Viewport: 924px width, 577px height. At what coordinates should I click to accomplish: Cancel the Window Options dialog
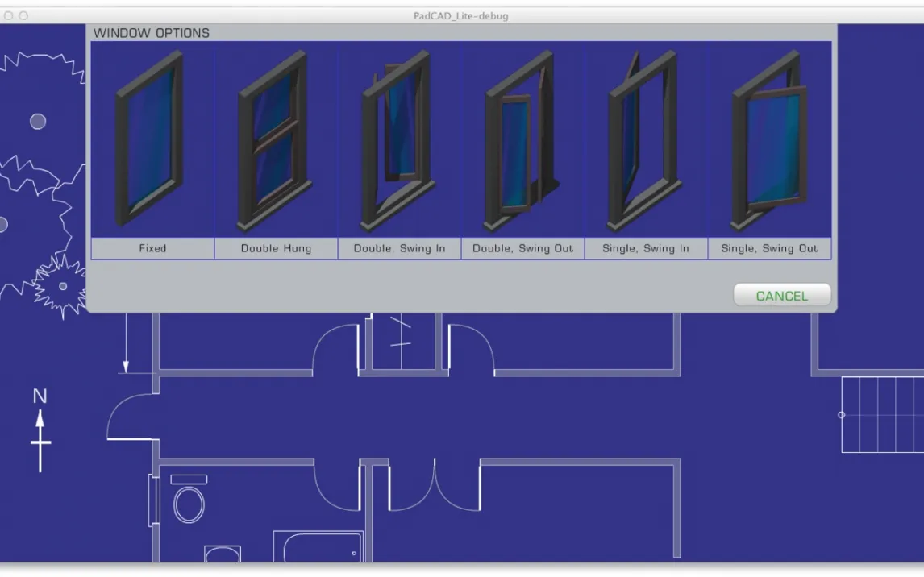coord(781,296)
